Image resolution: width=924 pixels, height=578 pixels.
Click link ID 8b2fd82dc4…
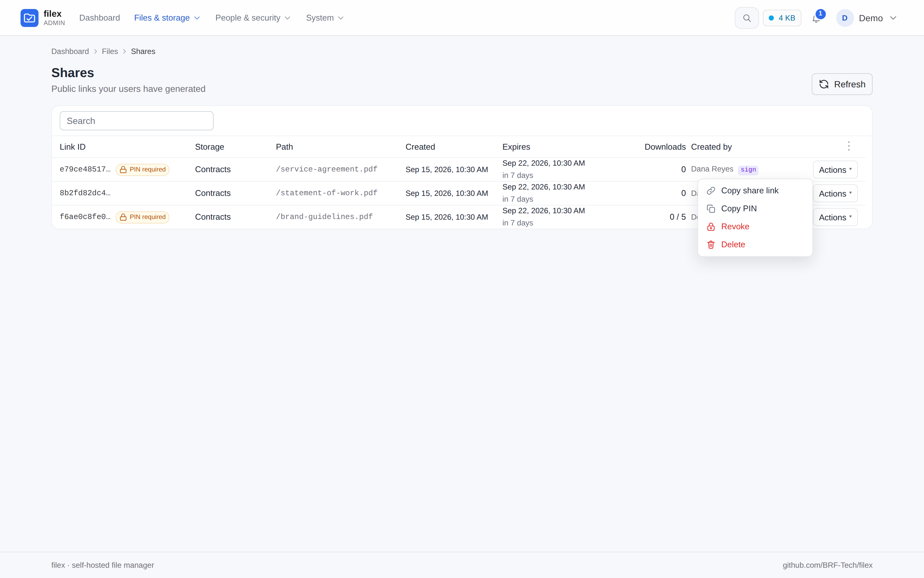point(85,193)
